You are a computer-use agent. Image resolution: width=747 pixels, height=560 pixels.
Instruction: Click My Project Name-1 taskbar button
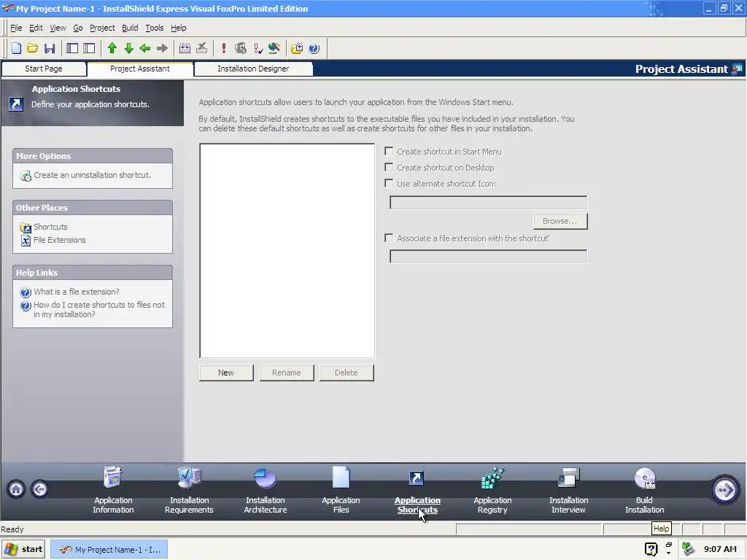[x=109, y=550]
